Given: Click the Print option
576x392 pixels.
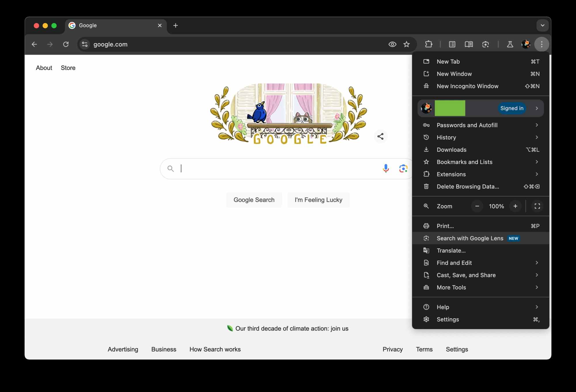Looking at the screenshot, I should pyautogui.click(x=445, y=225).
